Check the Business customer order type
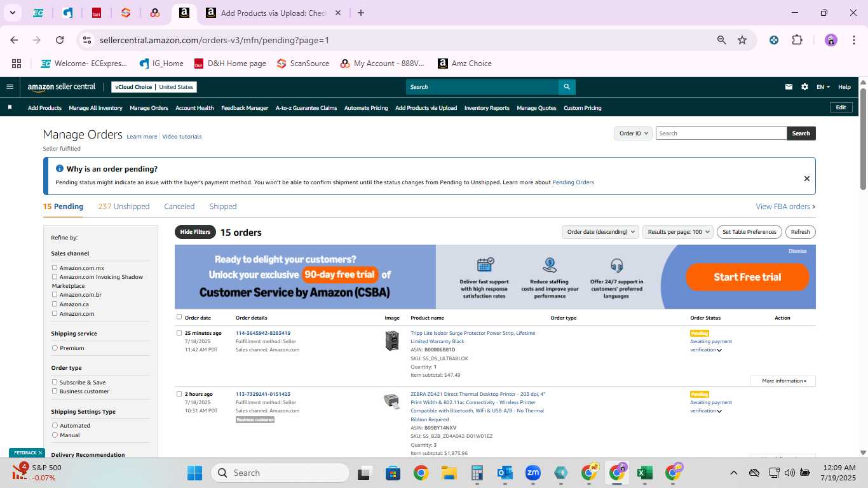This screenshot has height=488, width=868. coord(55,391)
